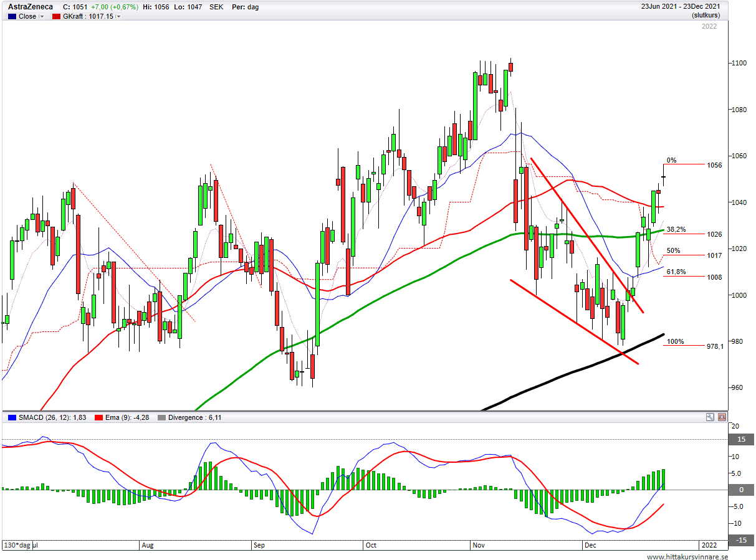Click the Oct month marker on time axis

[x=371, y=544]
